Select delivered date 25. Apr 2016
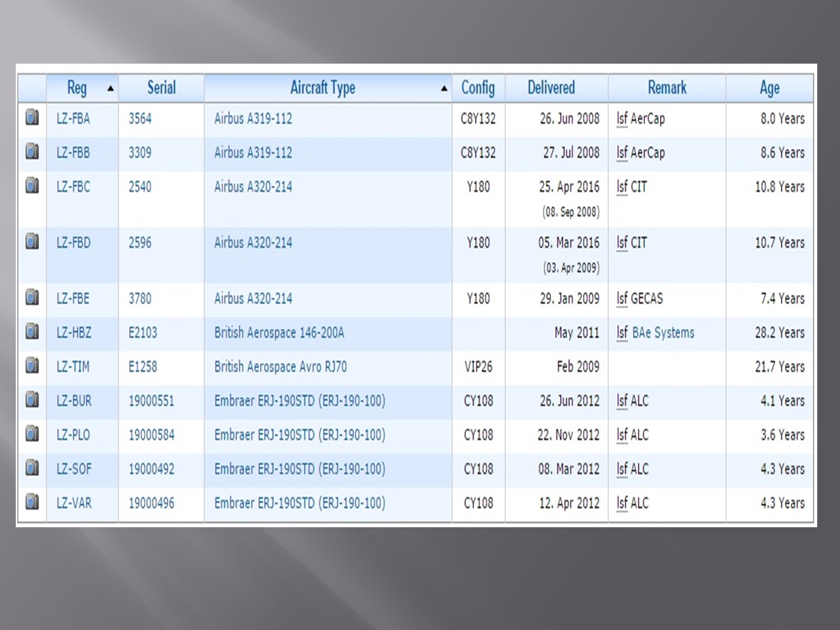Image resolution: width=840 pixels, height=630 pixels. [x=569, y=187]
